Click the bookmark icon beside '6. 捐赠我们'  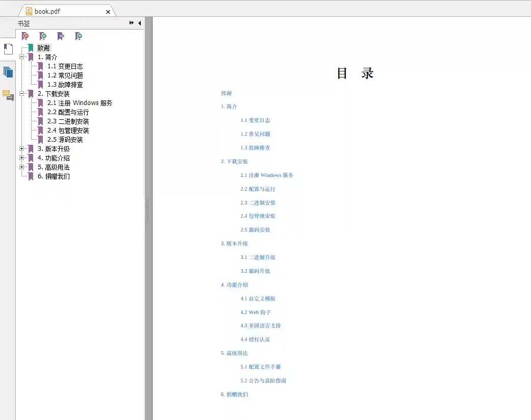click(x=31, y=176)
